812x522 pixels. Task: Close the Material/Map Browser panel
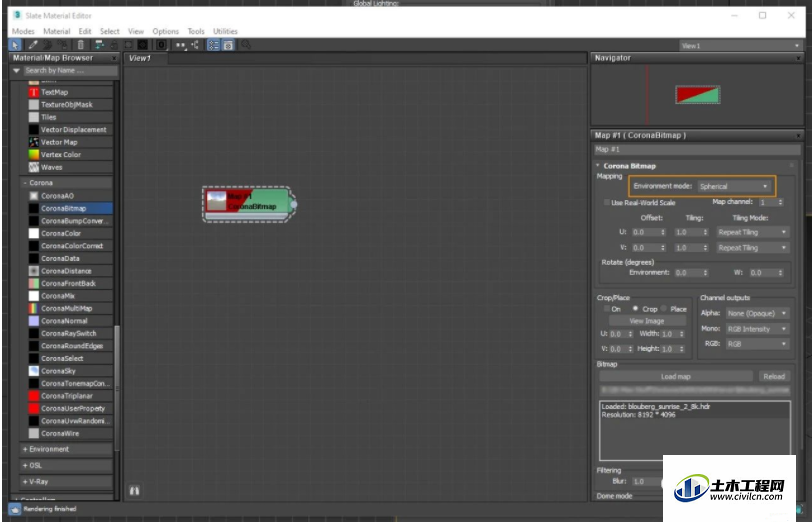pyautogui.click(x=114, y=58)
